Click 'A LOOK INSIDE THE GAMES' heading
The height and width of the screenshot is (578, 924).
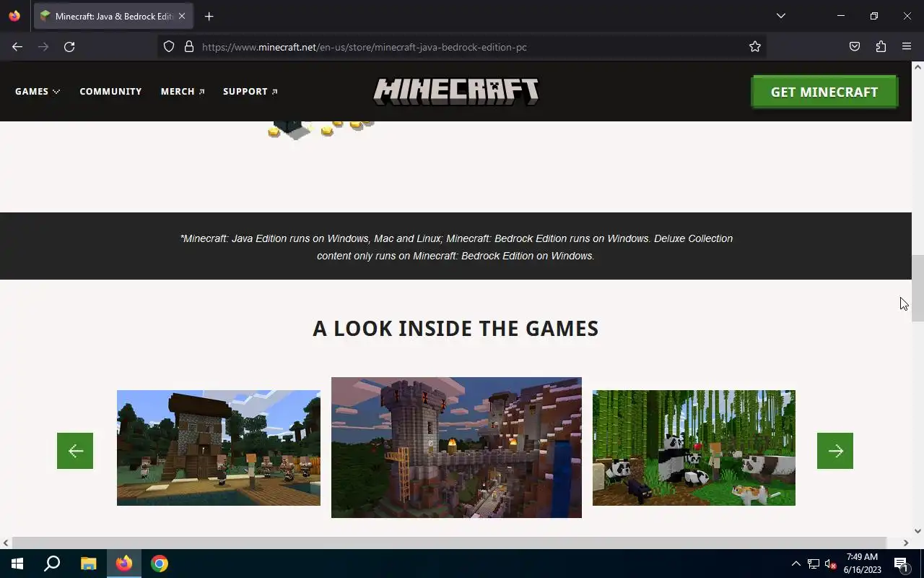(456, 329)
